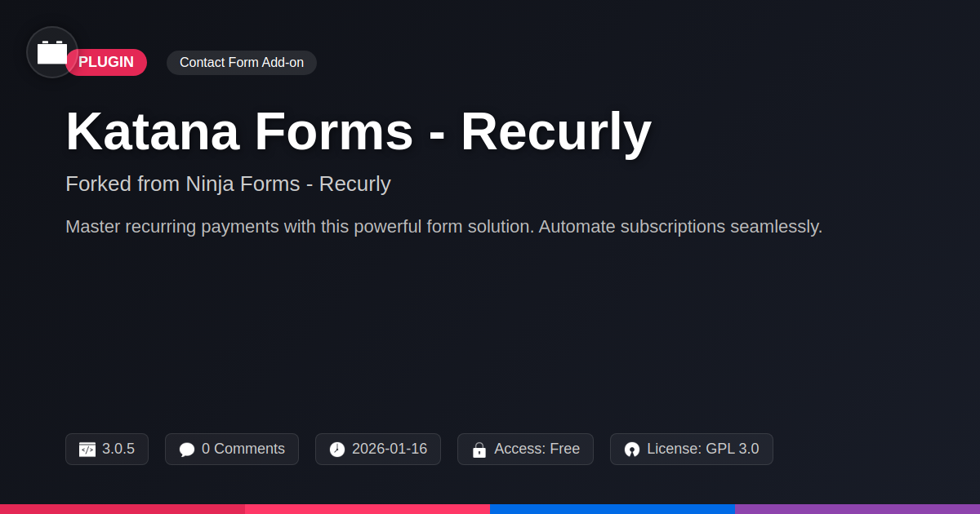Open the 0 Comments badge
Viewport: 980px width, 514px height.
point(232,449)
